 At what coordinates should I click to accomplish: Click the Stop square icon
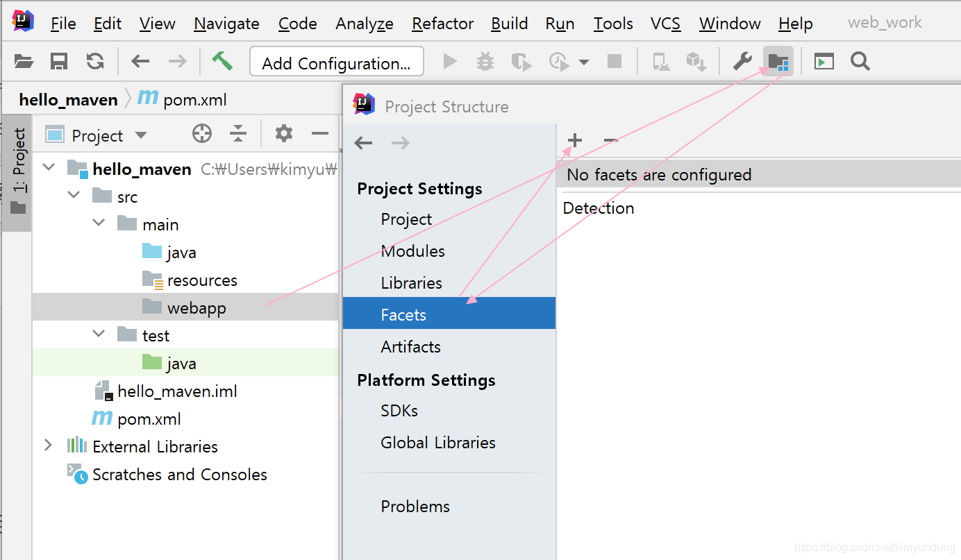[614, 62]
